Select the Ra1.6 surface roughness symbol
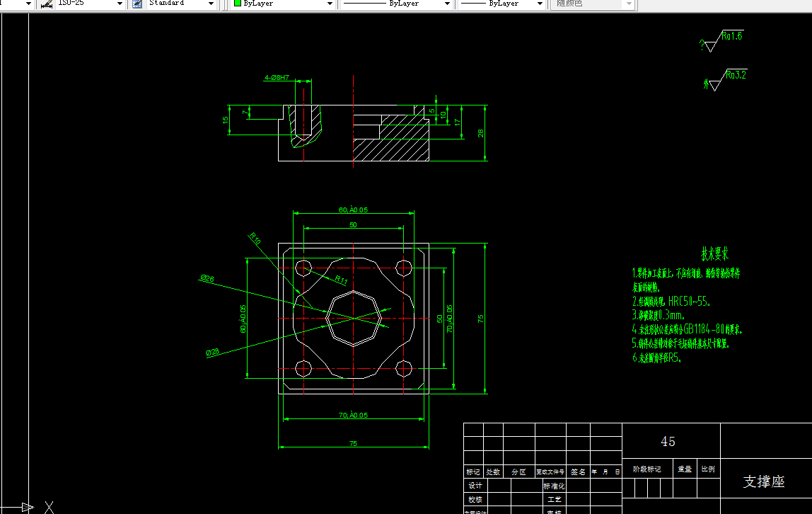The height and width of the screenshot is (514, 812). [721, 40]
